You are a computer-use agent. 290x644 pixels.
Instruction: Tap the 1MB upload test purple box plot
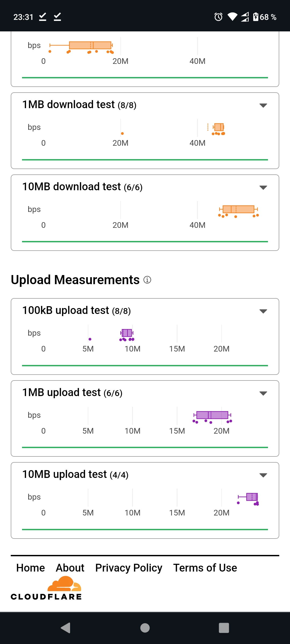pyautogui.click(x=212, y=415)
